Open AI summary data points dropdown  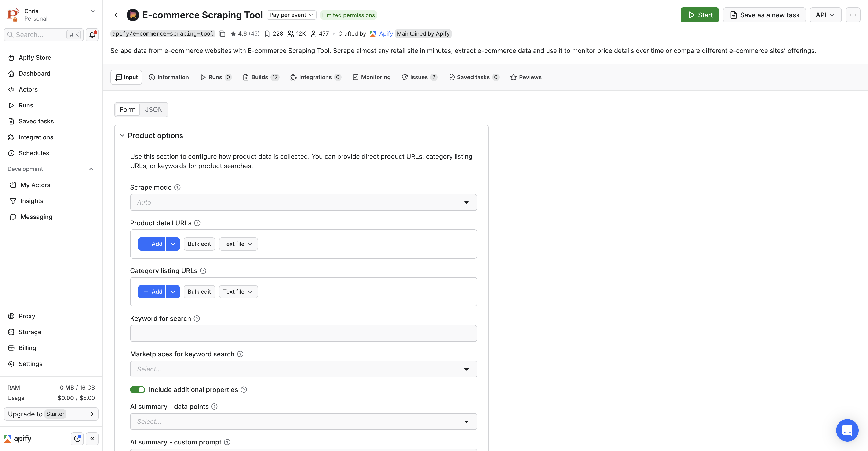coord(303,422)
